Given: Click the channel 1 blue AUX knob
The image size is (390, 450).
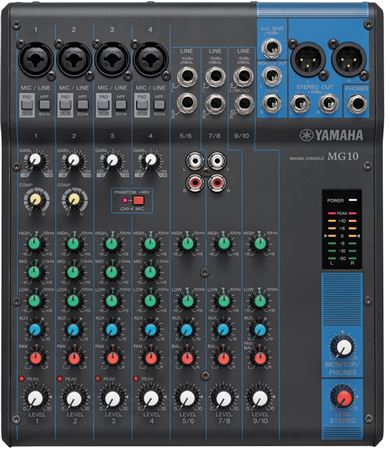Looking at the screenshot, I should coord(35,330).
